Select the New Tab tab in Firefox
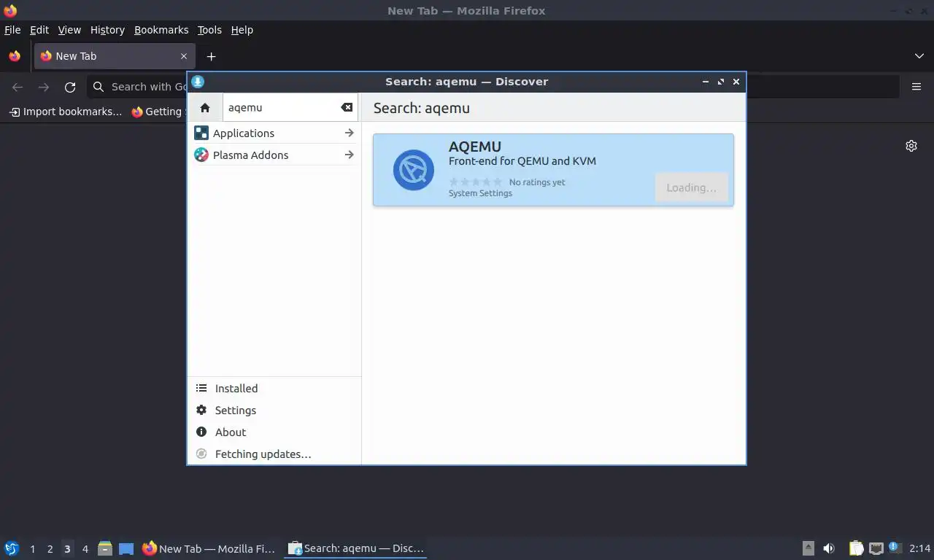Viewport: 934px width, 560px height. 114,56
